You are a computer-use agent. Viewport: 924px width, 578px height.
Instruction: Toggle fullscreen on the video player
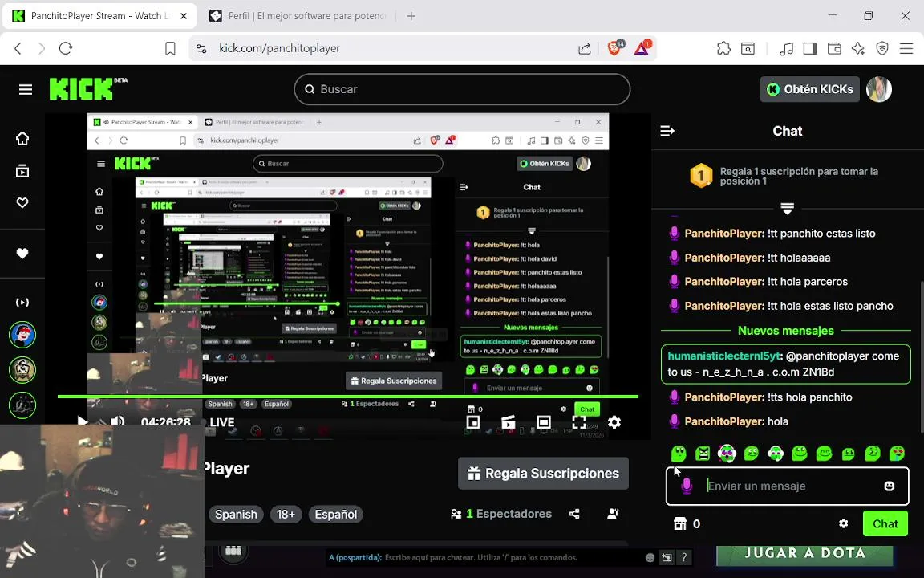[x=578, y=422]
